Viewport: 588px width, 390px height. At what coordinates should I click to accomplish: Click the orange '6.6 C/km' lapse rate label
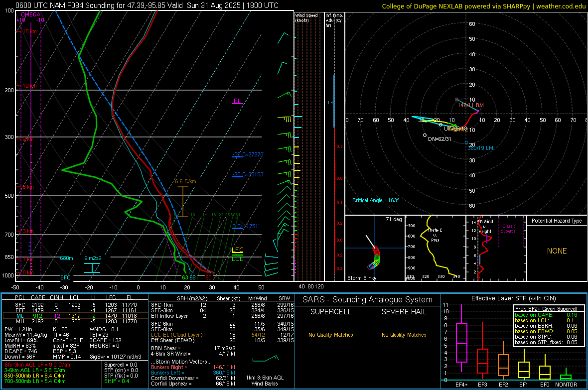click(x=186, y=181)
